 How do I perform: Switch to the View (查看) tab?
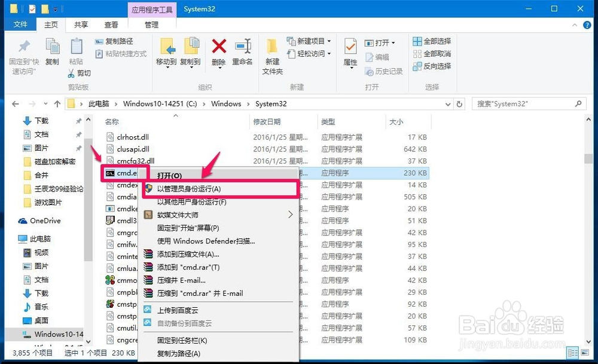[x=111, y=25]
